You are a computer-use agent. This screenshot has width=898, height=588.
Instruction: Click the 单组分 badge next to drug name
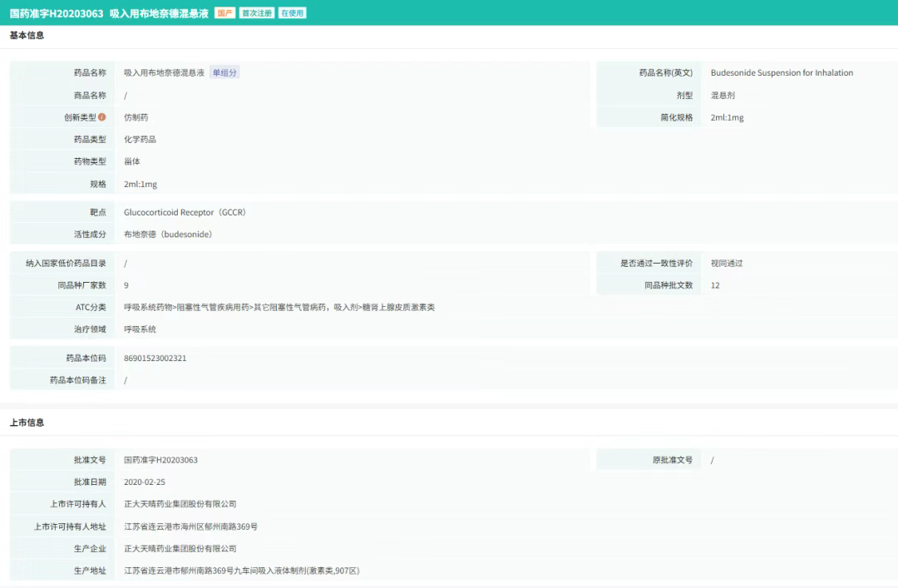(224, 73)
